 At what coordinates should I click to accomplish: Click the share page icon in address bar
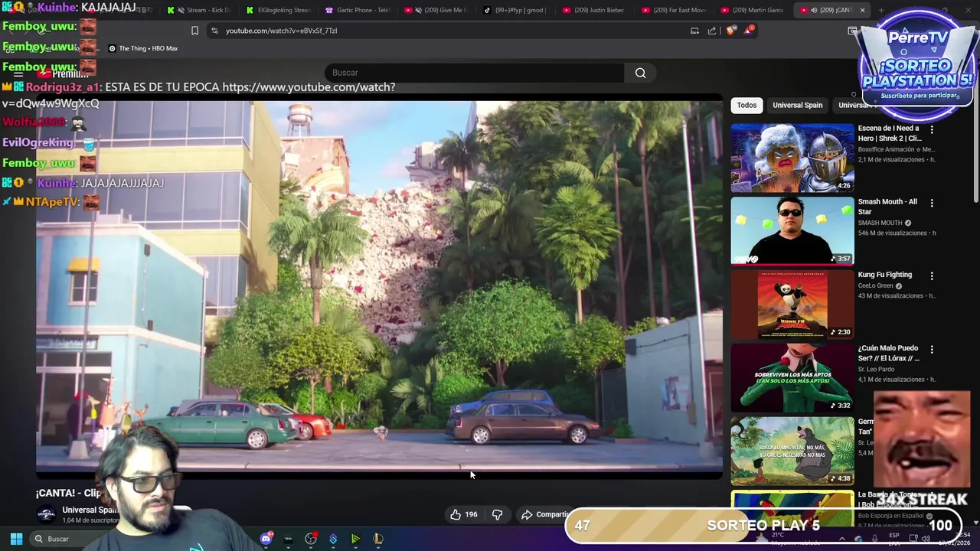[712, 31]
